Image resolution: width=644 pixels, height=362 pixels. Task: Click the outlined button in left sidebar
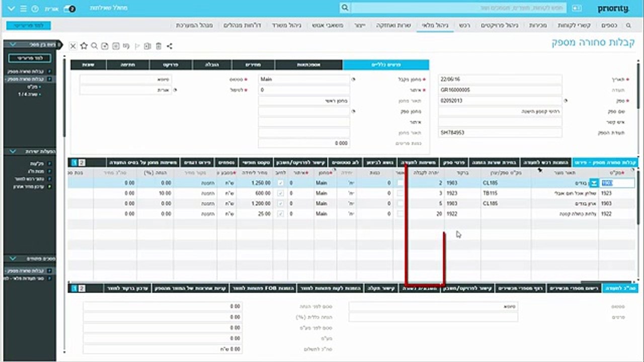(x=29, y=58)
